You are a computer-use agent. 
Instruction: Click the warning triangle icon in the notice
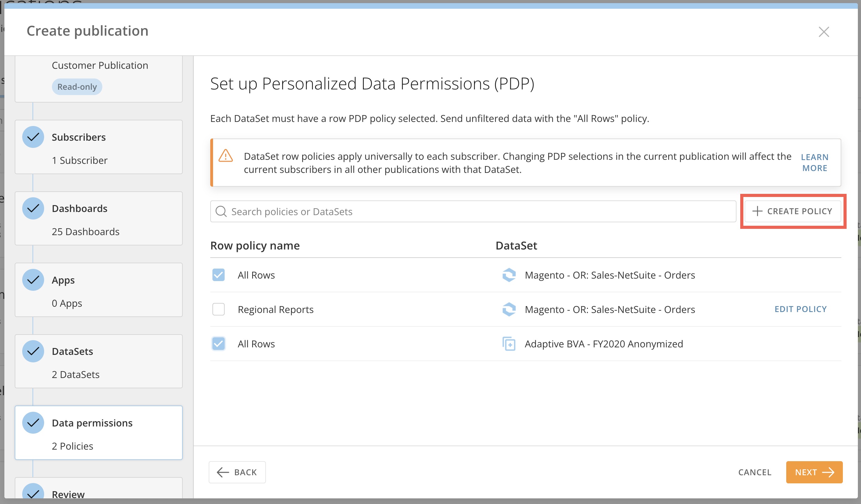click(226, 156)
